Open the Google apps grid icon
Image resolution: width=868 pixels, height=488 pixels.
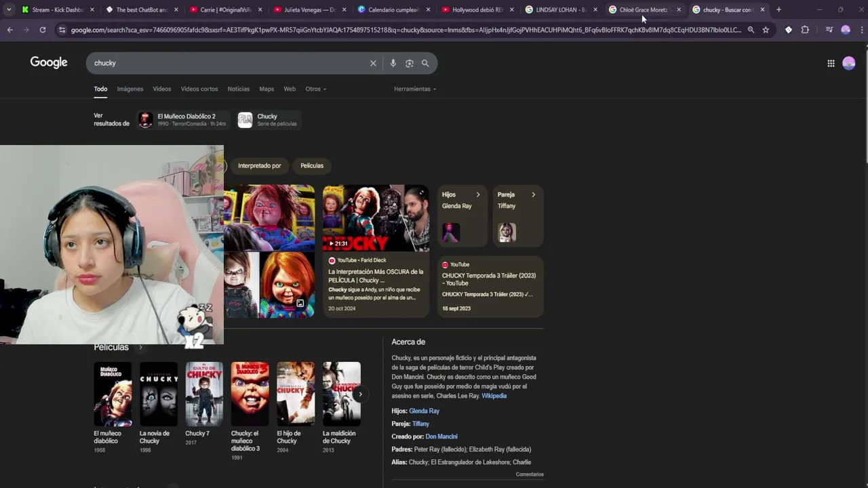pyautogui.click(x=831, y=63)
